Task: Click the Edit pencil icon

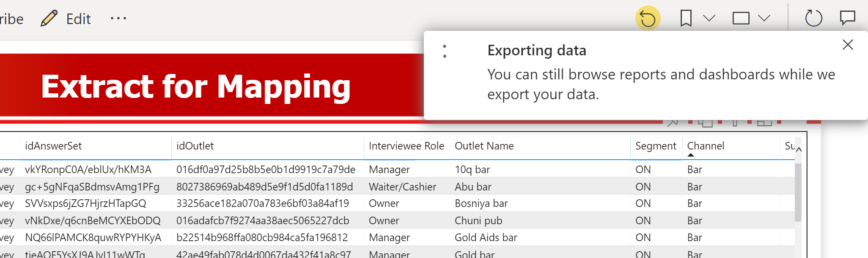Action: 49,19
